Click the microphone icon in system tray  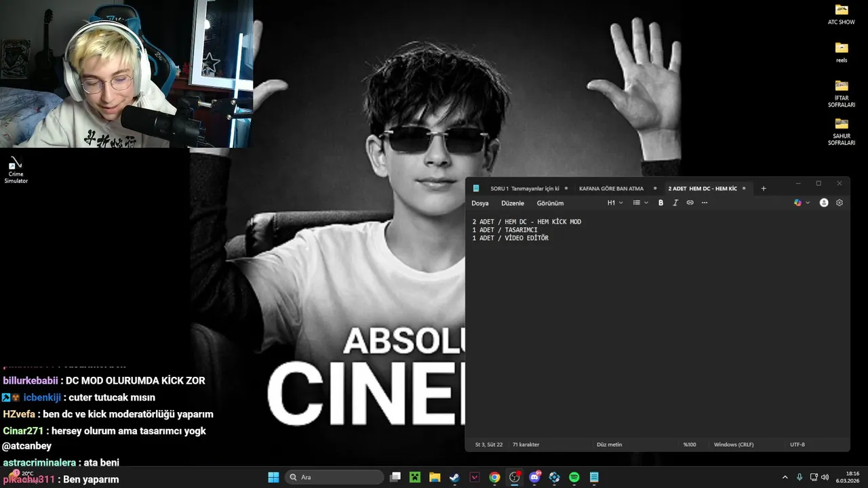pyautogui.click(x=800, y=477)
